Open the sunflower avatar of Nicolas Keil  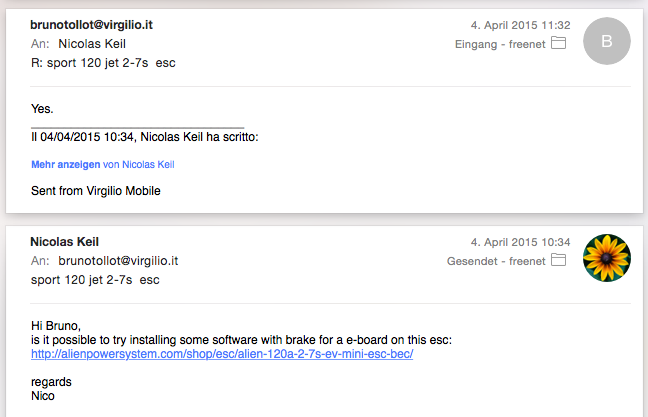(607, 258)
